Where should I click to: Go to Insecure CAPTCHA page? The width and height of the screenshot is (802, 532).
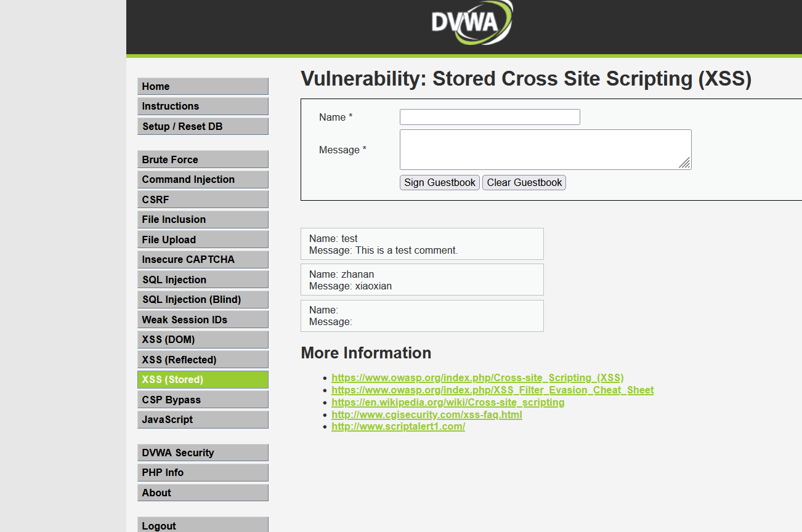point(203,259)
